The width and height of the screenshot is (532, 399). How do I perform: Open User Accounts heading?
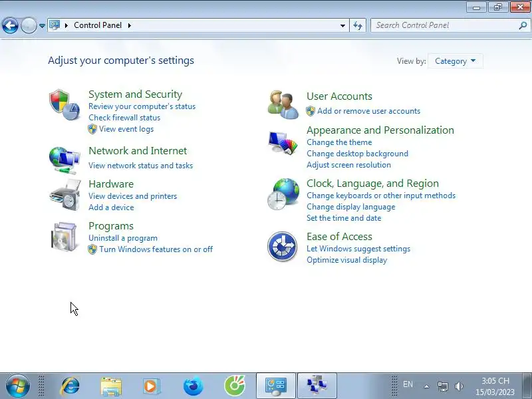pyautogui.click(x=339, y=96)
